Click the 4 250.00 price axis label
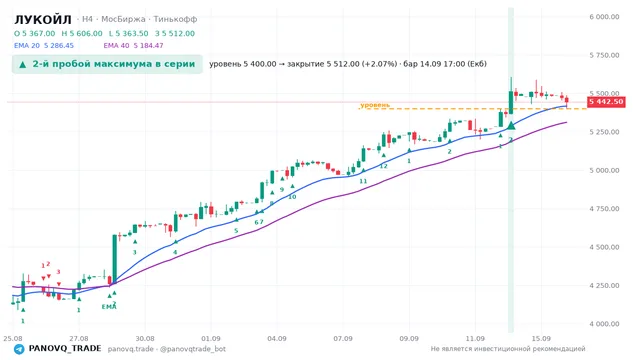 [604, 285]
